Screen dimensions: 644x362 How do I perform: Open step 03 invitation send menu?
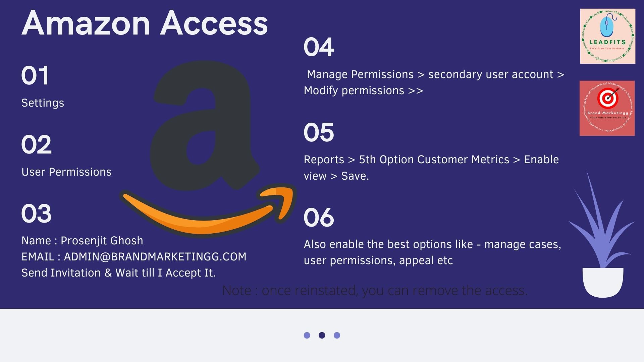pos(118,273)
